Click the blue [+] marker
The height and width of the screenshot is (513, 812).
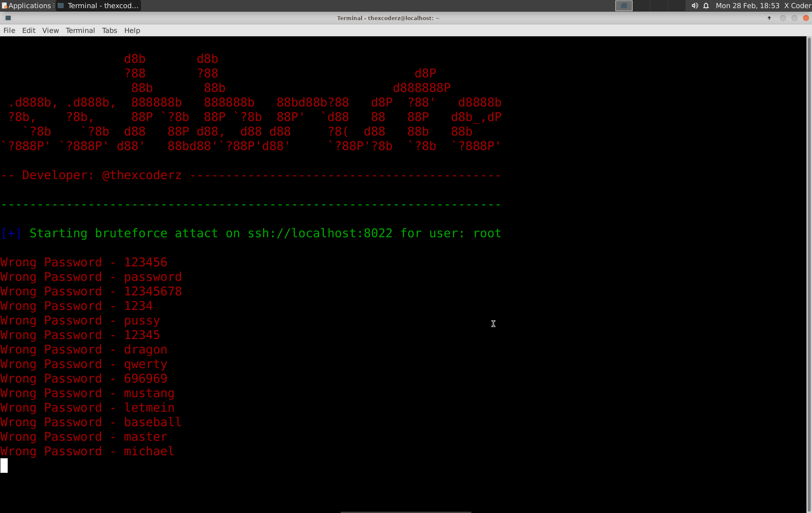pyautogui.click(x=11, y=233)
